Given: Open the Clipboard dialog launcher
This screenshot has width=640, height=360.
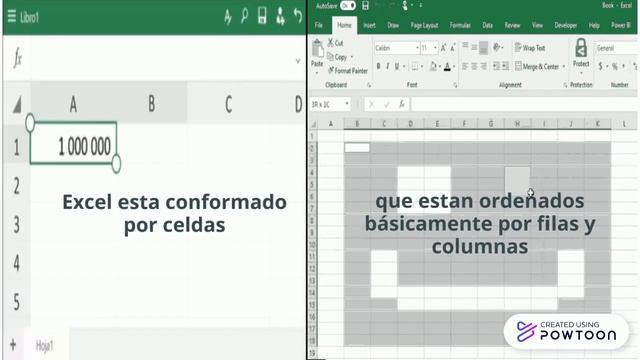Looking at the screenshot, I should click(x=369, y=85).
